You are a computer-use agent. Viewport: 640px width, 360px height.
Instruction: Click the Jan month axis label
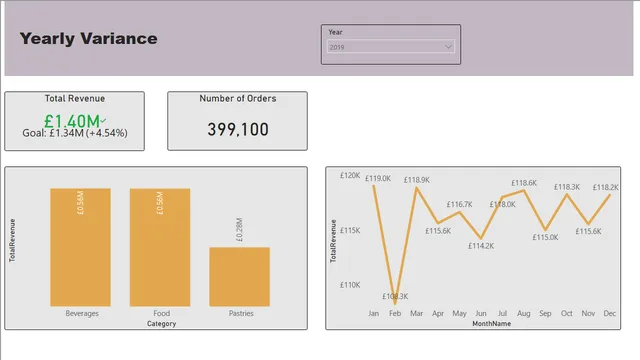(373, 313)
